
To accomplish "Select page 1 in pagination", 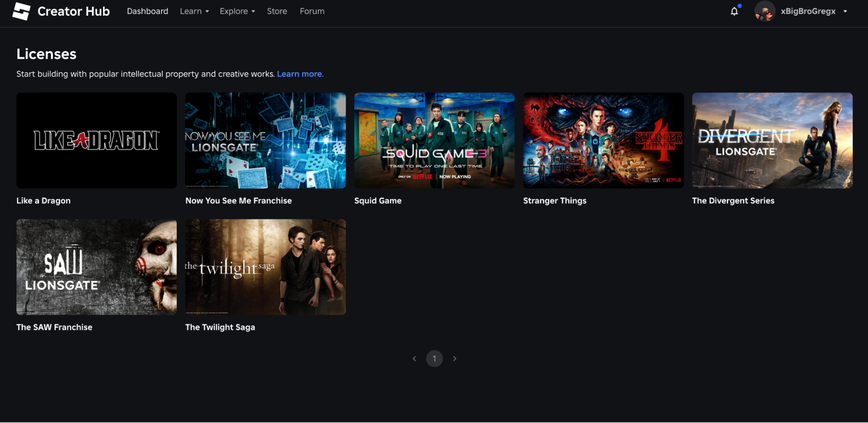I will click(434, 358).
